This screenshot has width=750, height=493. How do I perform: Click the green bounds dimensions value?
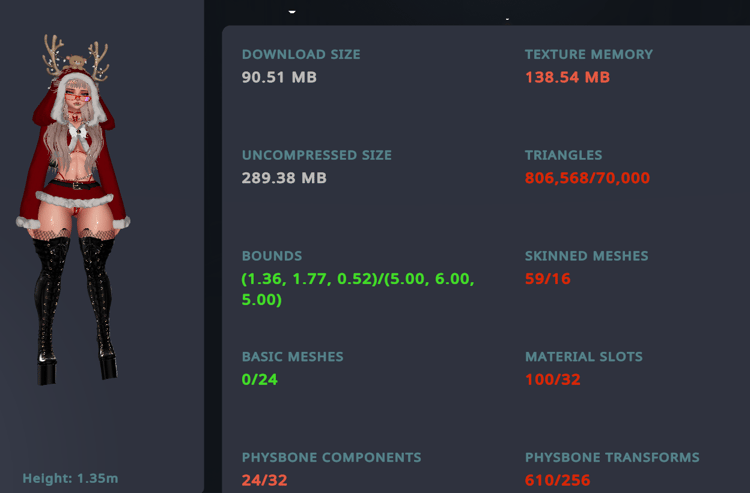tap(357, 288)
